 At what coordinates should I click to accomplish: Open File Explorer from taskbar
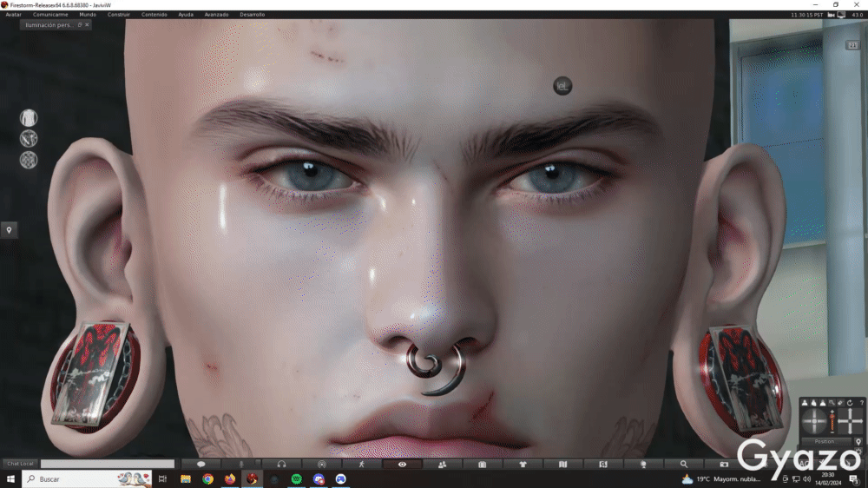pos(186,478)
